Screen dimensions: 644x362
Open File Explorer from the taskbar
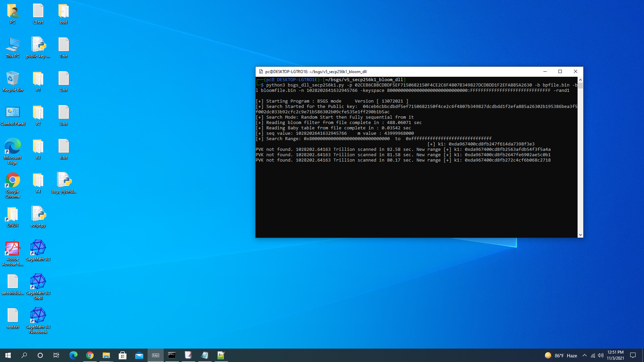pyautogui.click(x=106, y=355)
